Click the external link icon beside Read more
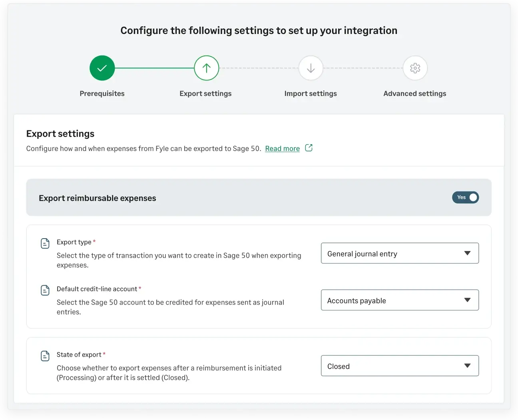Screen dimensions: 518x420 309,148
